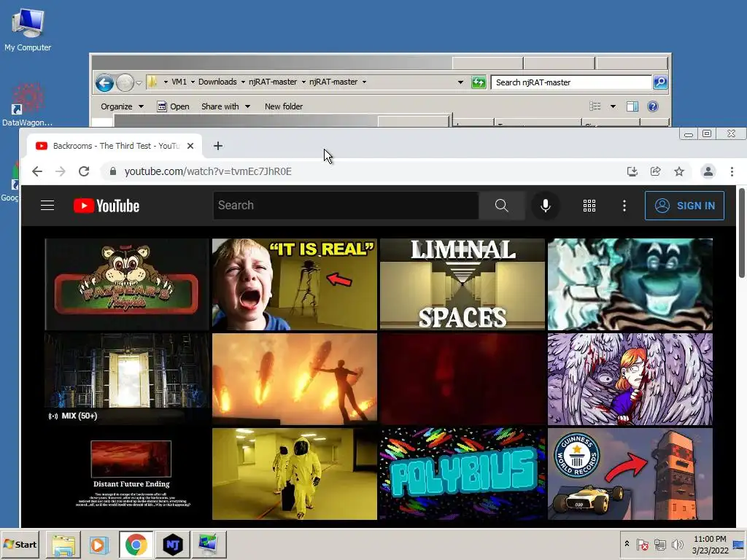Reload the YouTube page

pyautogui.click(x=84, y=171)
